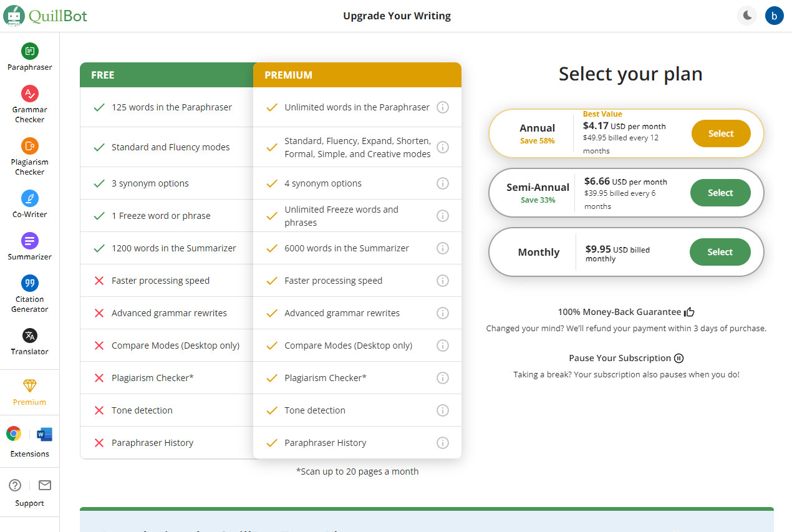This screenshot has height=532, width=792.
Task: Click the Grammar Checker sidebar label
Action: point(29,115)
